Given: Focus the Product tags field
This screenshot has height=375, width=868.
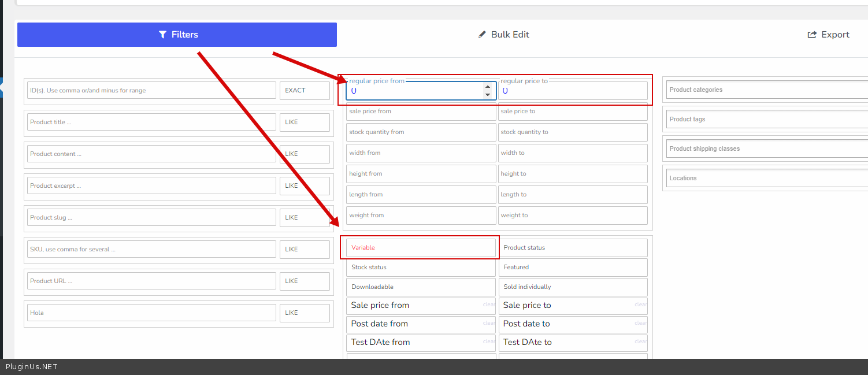Looking at the screenshot, I should [766, 120].
